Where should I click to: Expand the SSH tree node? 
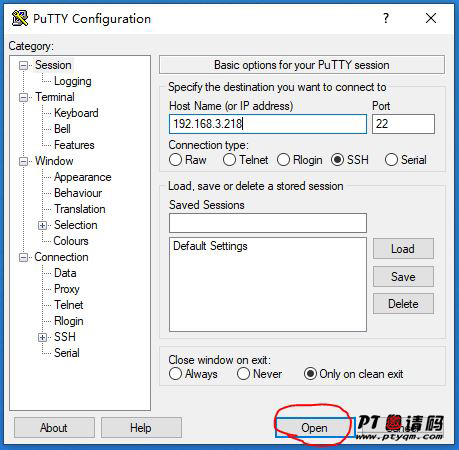(42, 337)
